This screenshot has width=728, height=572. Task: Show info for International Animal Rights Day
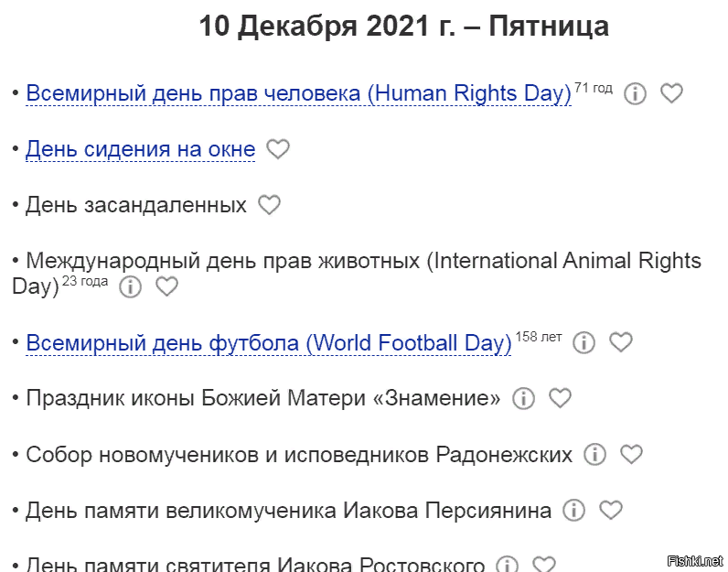pyautogui.click(x=131, y=286)
